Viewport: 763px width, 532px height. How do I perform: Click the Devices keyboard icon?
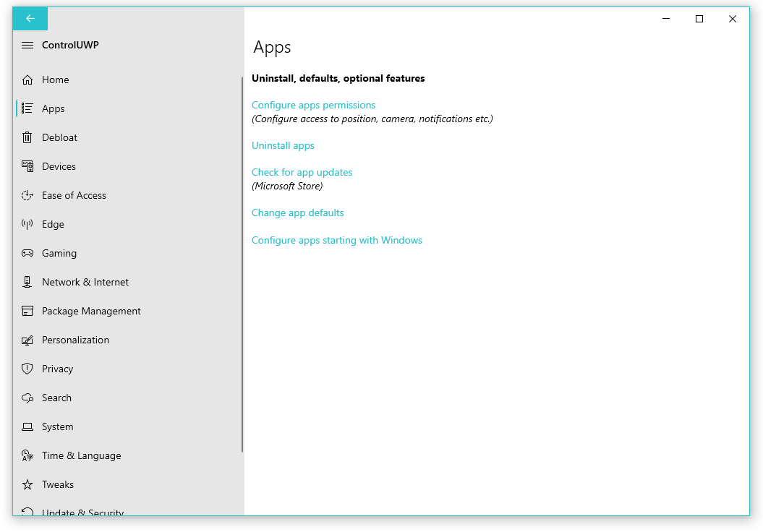click(27, 166)
